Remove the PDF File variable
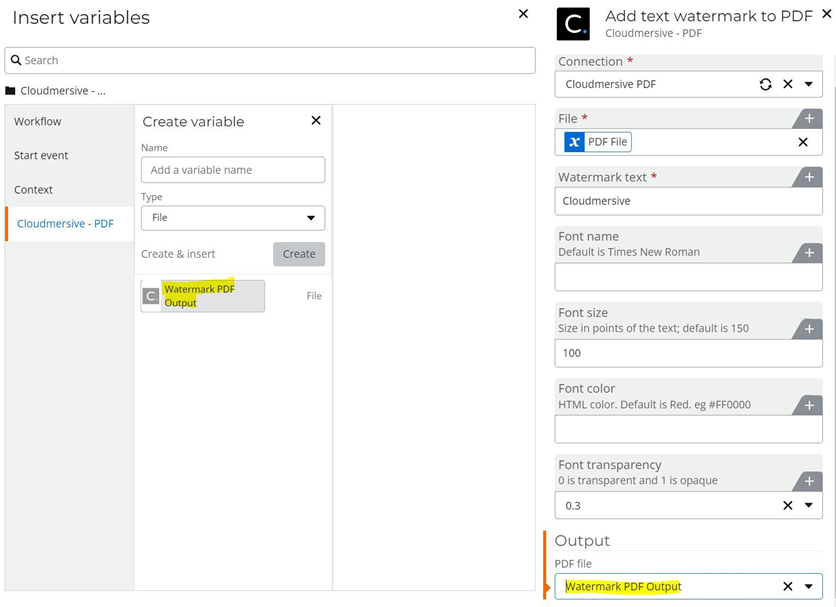This screenshot has height=607, width=836. click(803, 142)
